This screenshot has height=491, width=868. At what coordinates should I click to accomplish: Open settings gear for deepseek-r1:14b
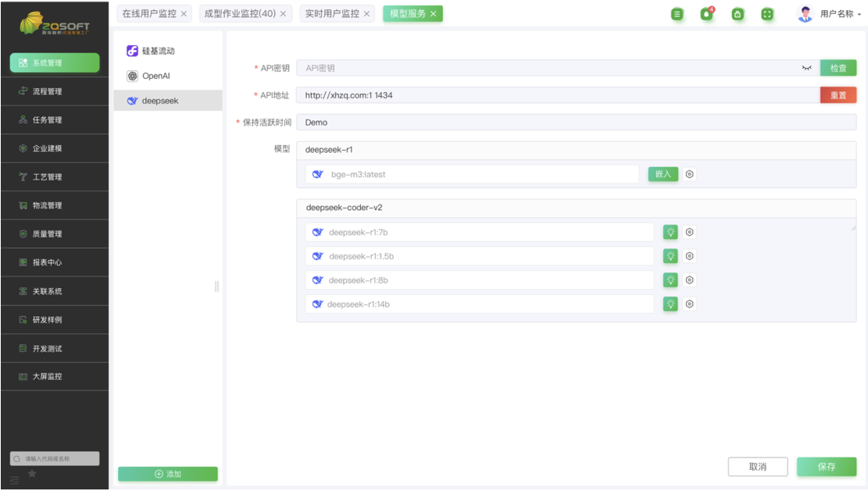(689, 304)
